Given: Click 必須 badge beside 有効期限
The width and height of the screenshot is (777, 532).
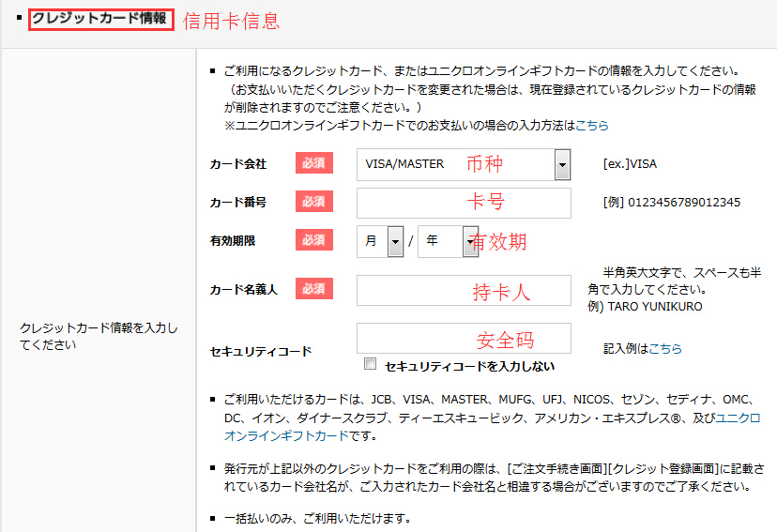Looking at the screenshot, I should [313, 240].
